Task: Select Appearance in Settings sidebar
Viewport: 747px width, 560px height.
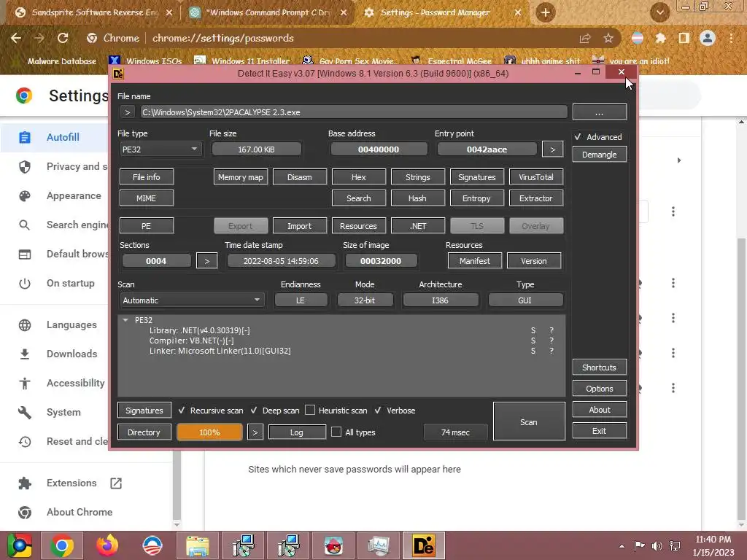Action: pyautogui.click(x=74, y=195)
